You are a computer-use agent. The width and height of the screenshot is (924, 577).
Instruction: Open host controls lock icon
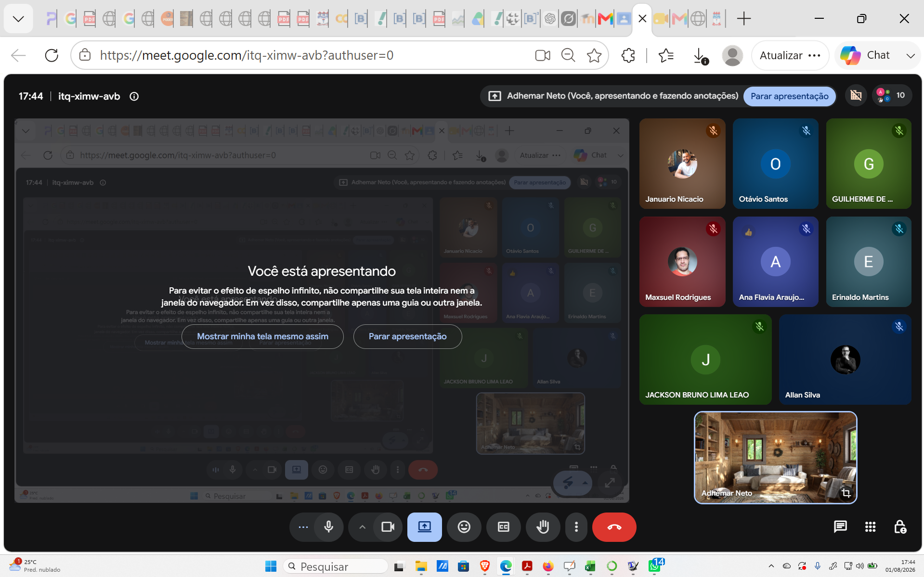pos(900,527)
